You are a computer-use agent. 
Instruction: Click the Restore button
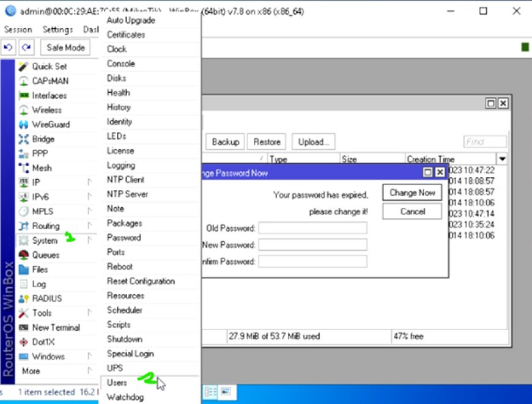(267, 142)
